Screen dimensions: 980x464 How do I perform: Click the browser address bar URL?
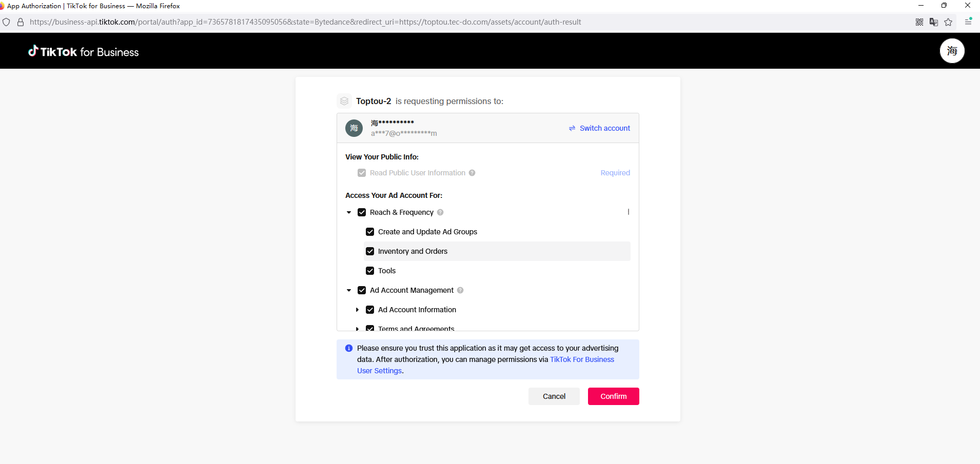pyautogui.click(x=305, y=22)
